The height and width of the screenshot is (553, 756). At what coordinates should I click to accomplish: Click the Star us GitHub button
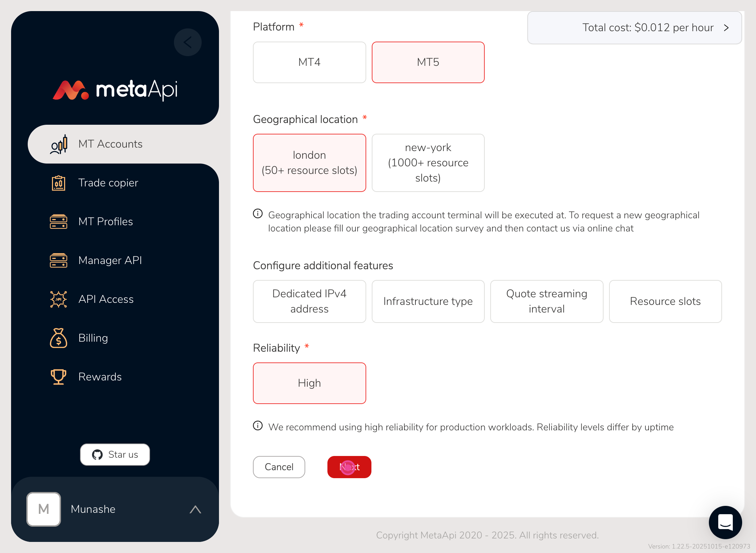coord(115,455)
